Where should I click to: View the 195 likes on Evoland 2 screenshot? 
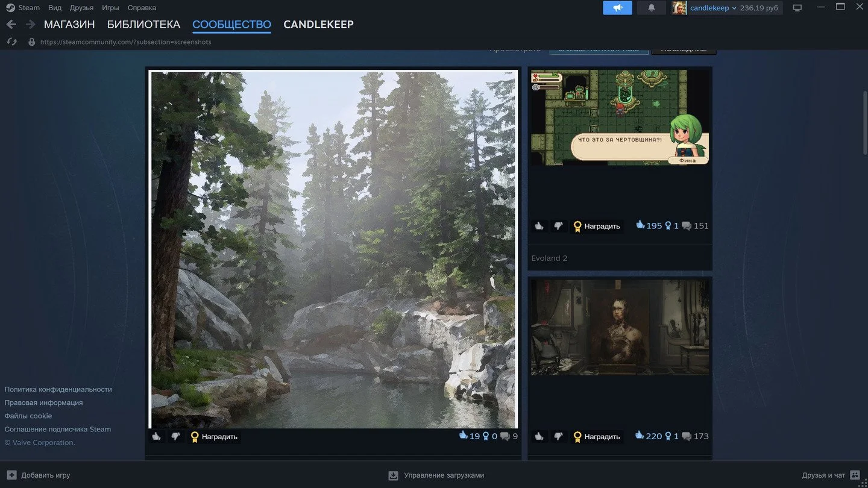[649, 225]
